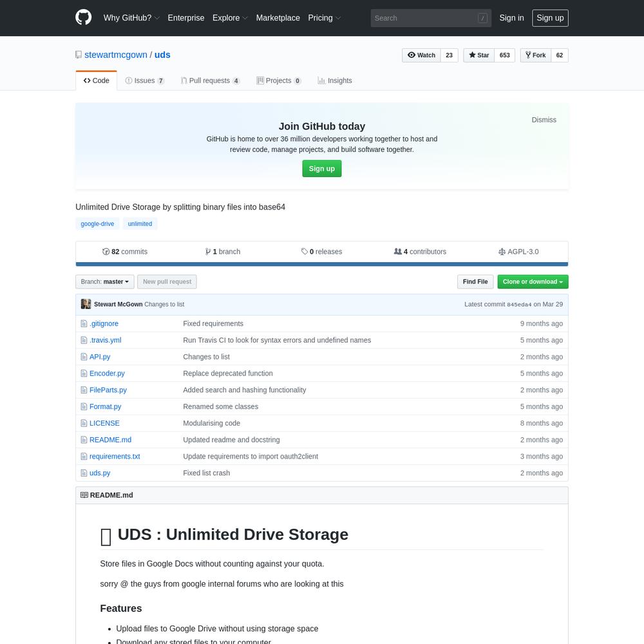Viewport: 644px width, 644px height.
Task: Click the Format.py file icon
Action: 84,406
